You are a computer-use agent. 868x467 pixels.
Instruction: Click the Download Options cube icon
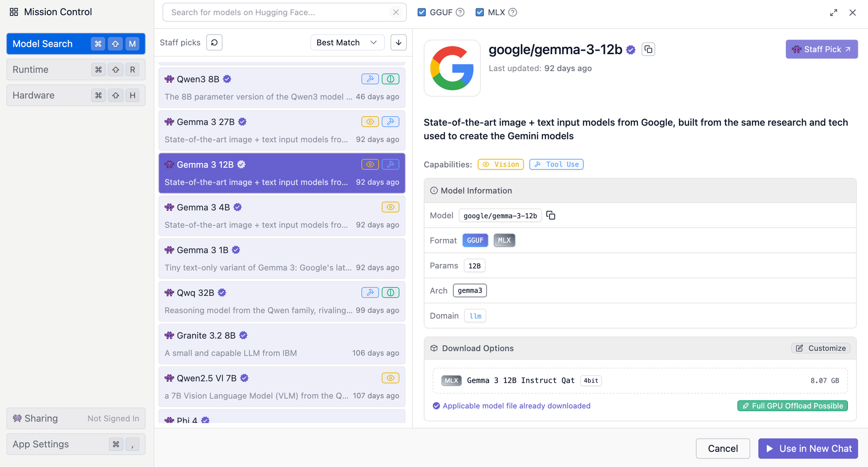[434, 348]
